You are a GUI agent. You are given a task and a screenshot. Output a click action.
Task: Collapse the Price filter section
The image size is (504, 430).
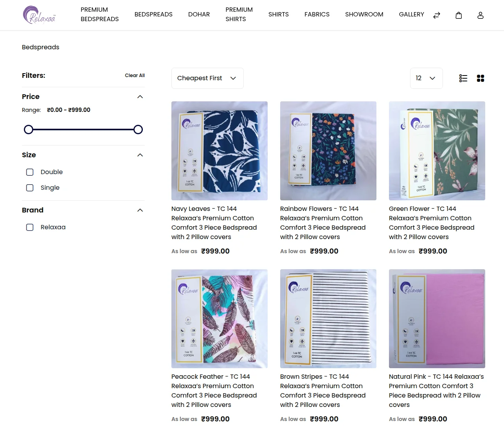(140, 97)
